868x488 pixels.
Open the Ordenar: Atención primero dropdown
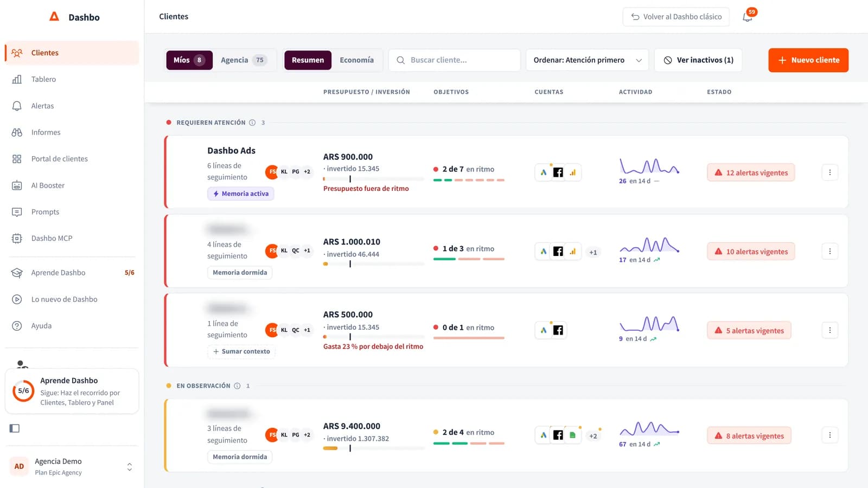(x=588, y=60)
